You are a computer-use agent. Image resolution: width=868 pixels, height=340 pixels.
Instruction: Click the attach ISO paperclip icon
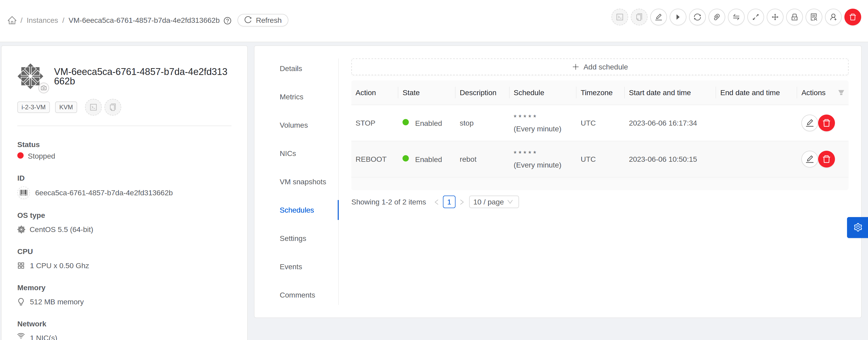click(x=717, y=17)
